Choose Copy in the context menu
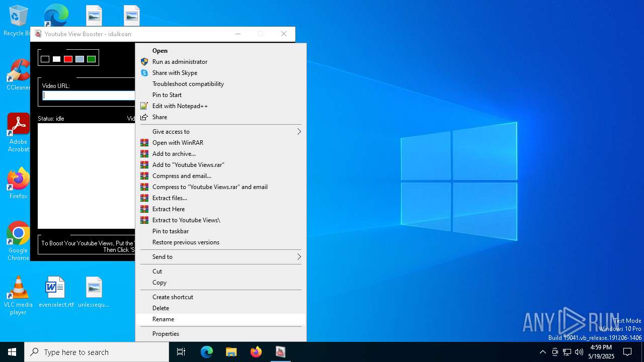Screen dimensions: 644x362 click(x=221, y=283)
